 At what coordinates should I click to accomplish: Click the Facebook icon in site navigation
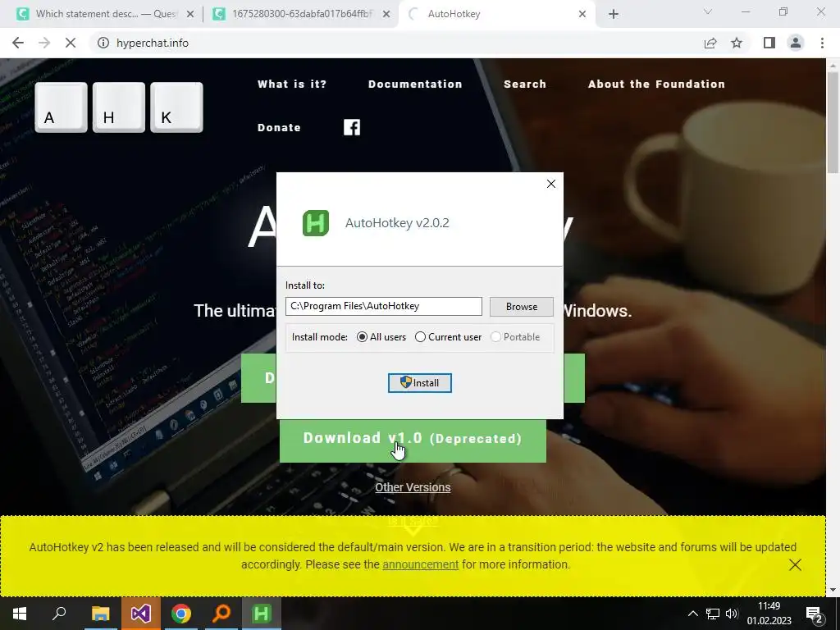point(352,127)
